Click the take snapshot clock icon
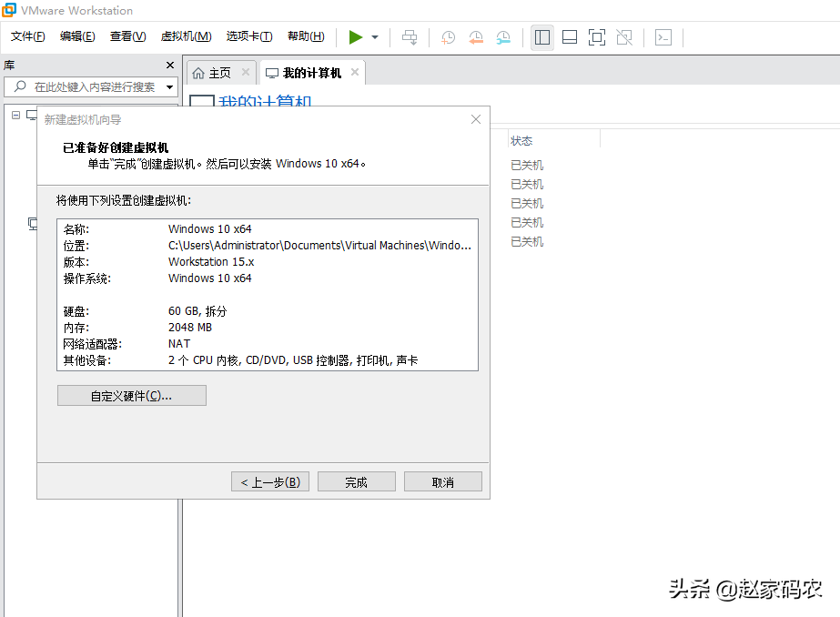The image size is (840, 617). click(x=448, y=37)
